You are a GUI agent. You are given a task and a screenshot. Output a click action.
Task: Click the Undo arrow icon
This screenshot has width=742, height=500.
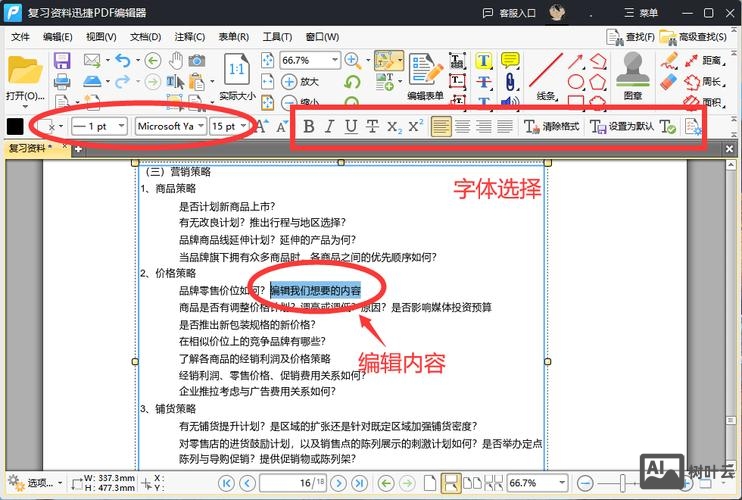coord(123,61)
